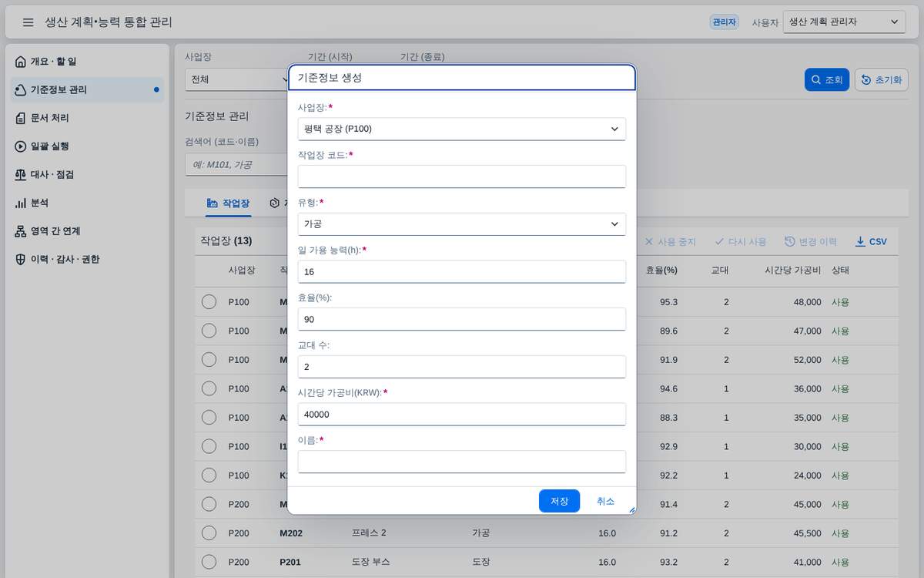Click the 기준정보 관리 shapes icon

(21, 89)
